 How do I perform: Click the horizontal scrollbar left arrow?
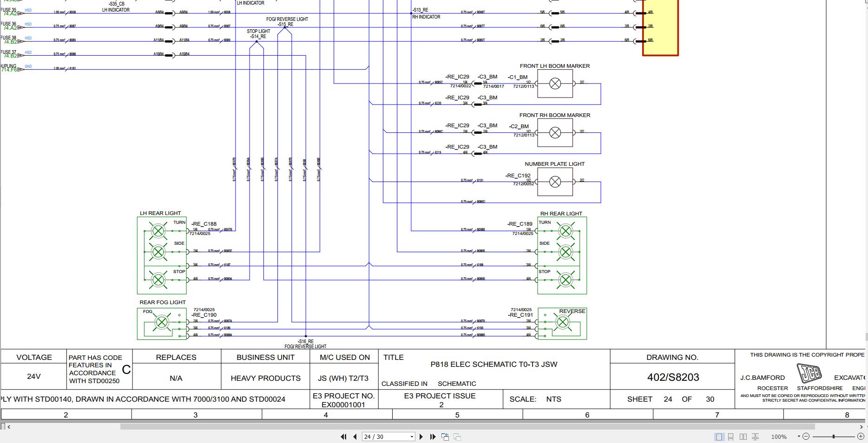tap(9, 426)
